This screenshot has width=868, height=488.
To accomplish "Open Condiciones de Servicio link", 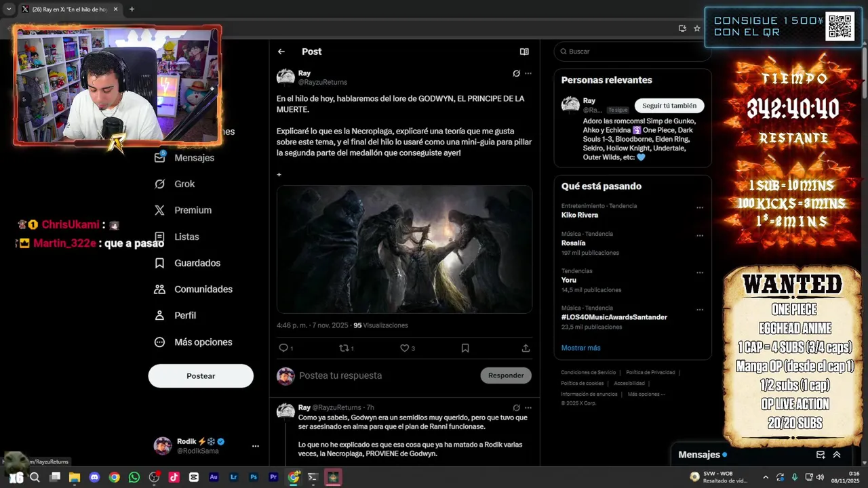I will (589, 372).
